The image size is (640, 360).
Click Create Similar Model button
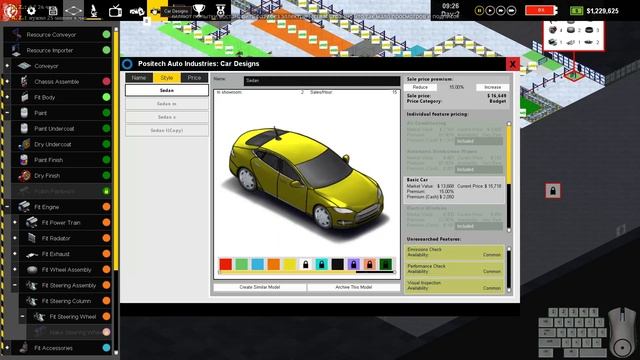coord(260,287)
